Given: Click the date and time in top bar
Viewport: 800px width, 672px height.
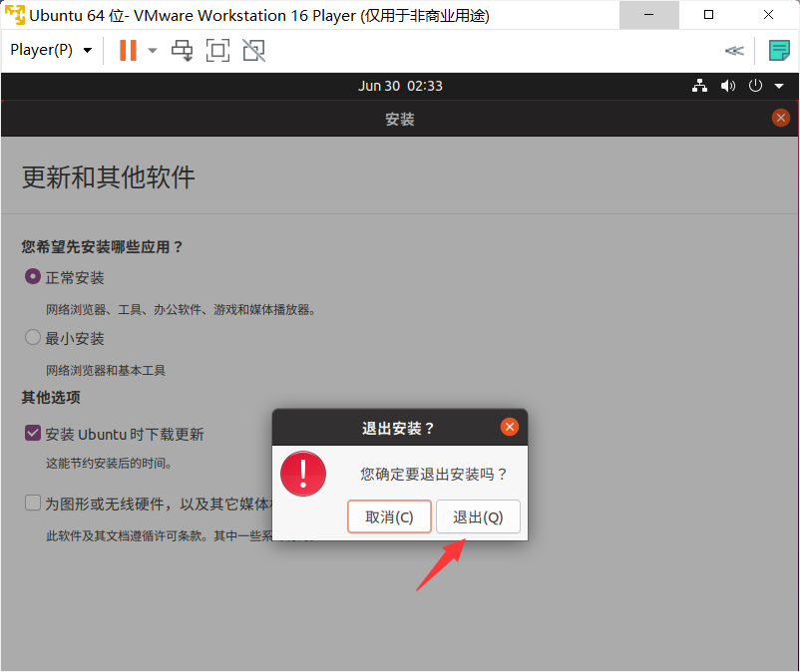Looking at the screenshot, I should click(x=400, y=86).
